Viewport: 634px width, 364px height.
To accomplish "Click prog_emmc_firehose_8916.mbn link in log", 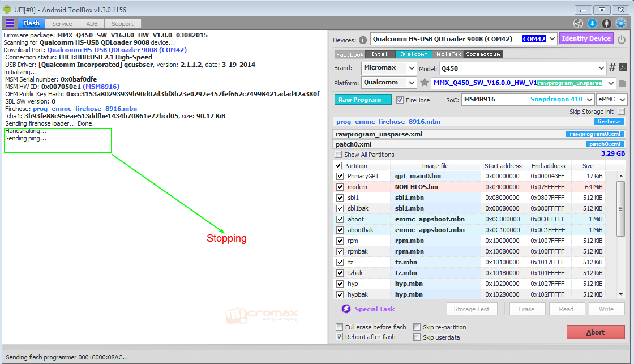I will 85,109.
